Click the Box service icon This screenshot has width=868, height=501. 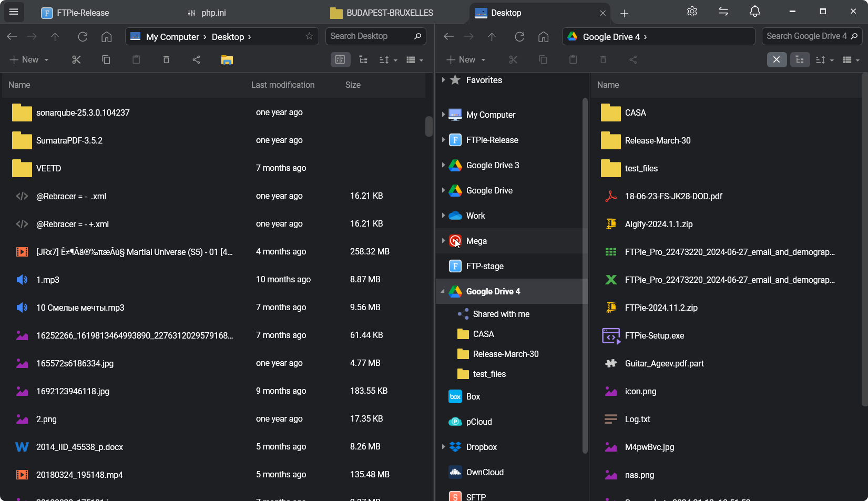point(455,396)
